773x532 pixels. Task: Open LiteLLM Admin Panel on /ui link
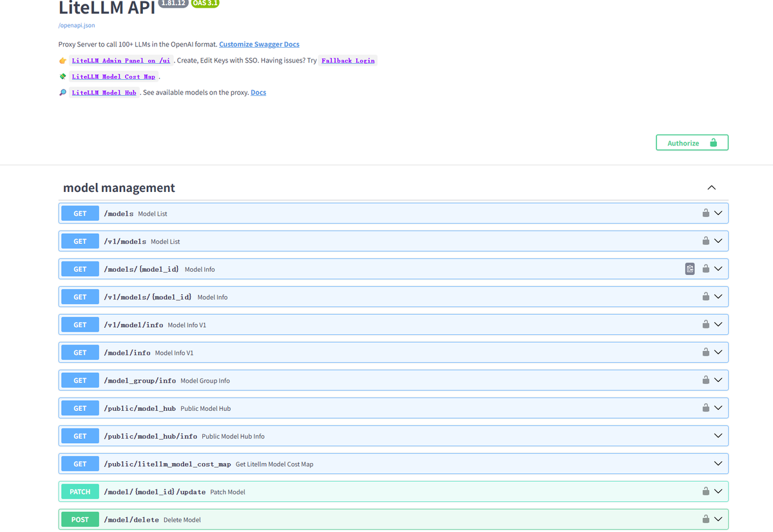coord(121,61)
